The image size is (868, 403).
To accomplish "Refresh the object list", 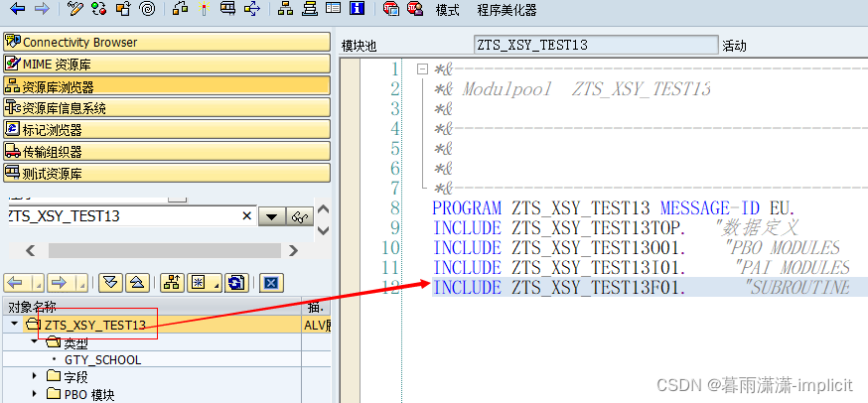I will 236,284.
